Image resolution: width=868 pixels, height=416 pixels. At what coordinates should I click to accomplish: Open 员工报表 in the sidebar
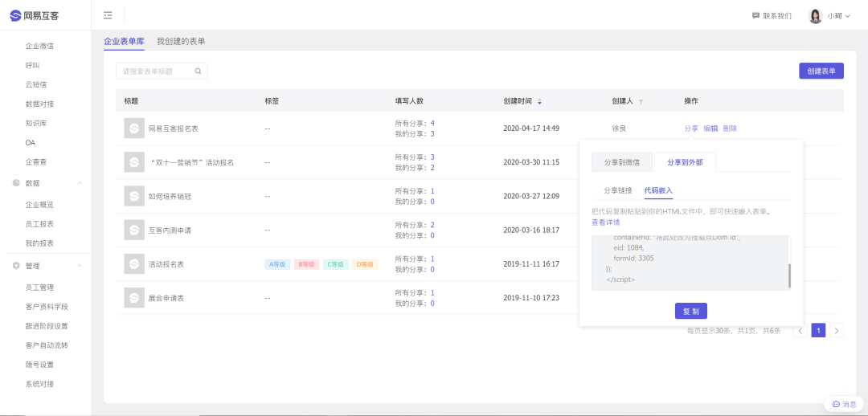tap(39, 224)
